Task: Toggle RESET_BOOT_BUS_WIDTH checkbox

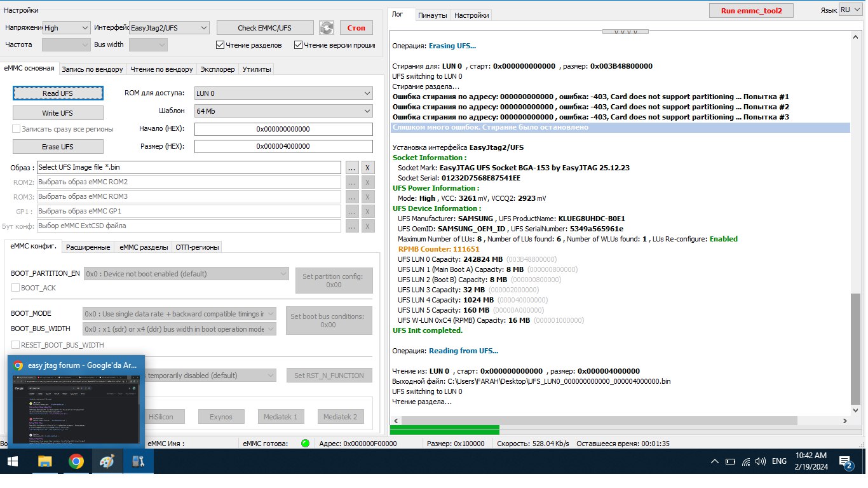Action: point(16,345)
